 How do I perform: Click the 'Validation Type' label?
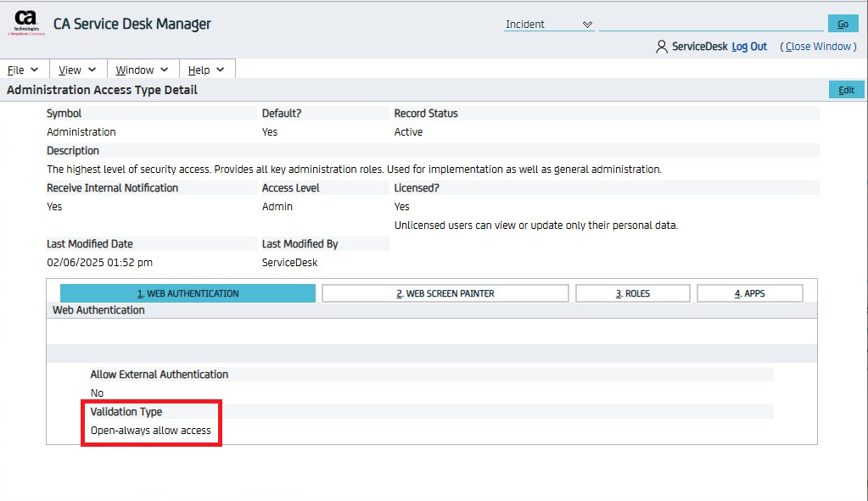(x=126, y=411)
